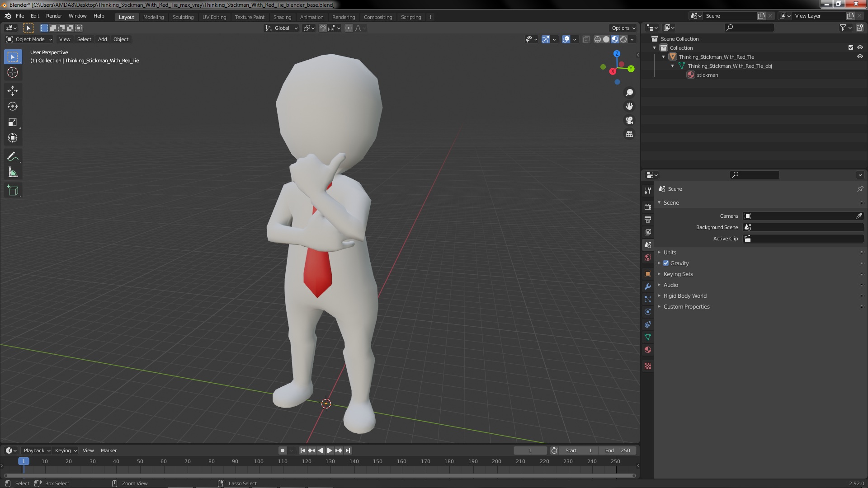This screenshot has height=488, width=868.
Task: Select the Measure tool
Action: [13, 173]
